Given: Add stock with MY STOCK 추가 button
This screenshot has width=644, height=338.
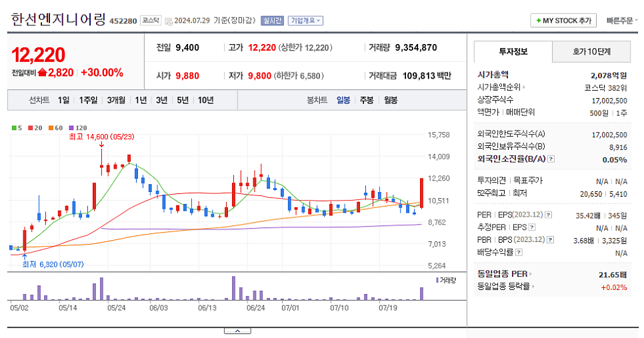Looking at the screenshot, I should (563, 21).
